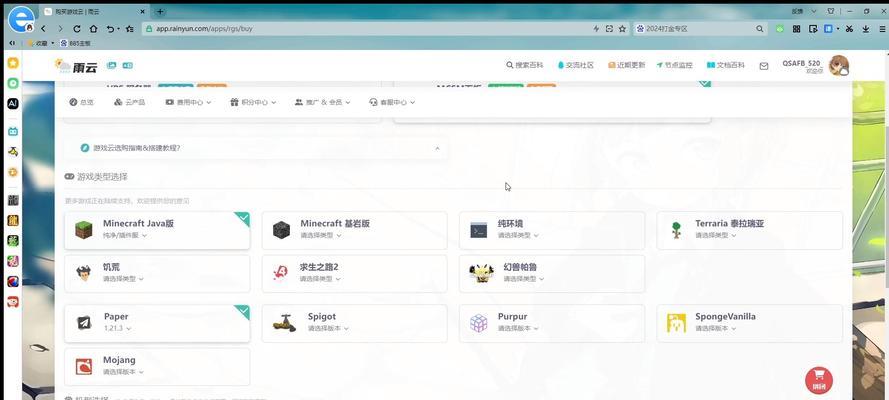The image size is (889, 400).
Task: Go to the browser home page icon
Action: (94, 28)
